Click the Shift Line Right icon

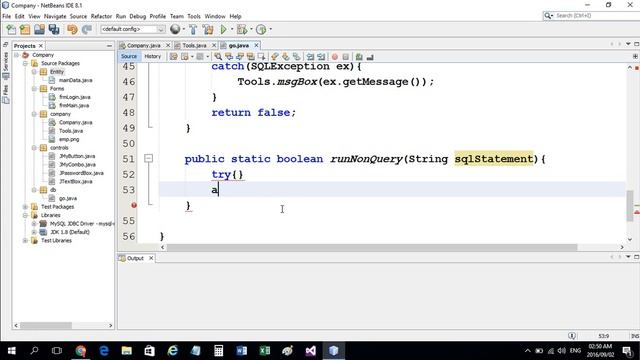pyautogui.click(x=321, y=57)
